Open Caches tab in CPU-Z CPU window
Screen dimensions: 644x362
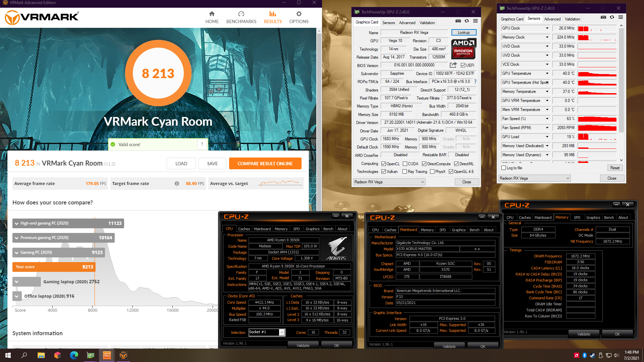coord(244,229)
